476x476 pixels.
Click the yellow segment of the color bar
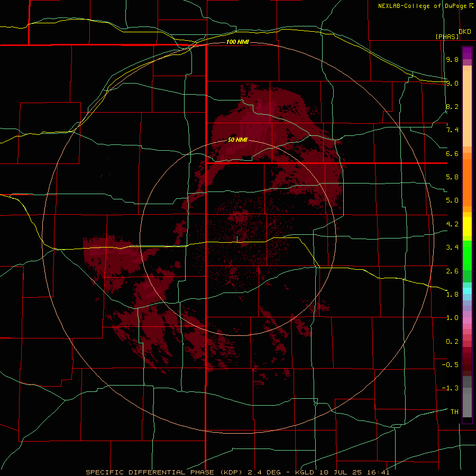click(x=467, y=226)
